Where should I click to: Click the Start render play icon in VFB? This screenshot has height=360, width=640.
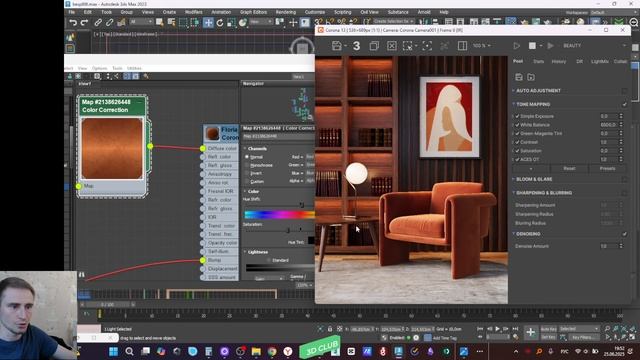click(516, 46)
